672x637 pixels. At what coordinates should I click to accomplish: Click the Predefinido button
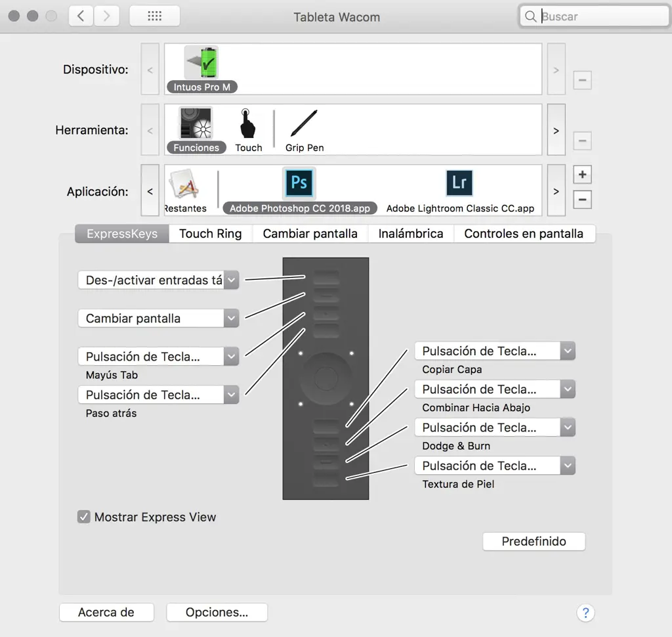coord(534,541)
